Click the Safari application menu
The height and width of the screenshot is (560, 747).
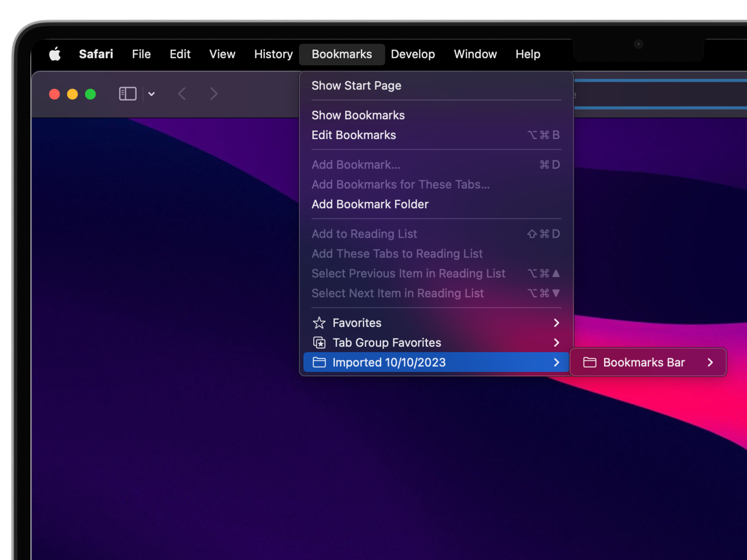click(96, 54)
